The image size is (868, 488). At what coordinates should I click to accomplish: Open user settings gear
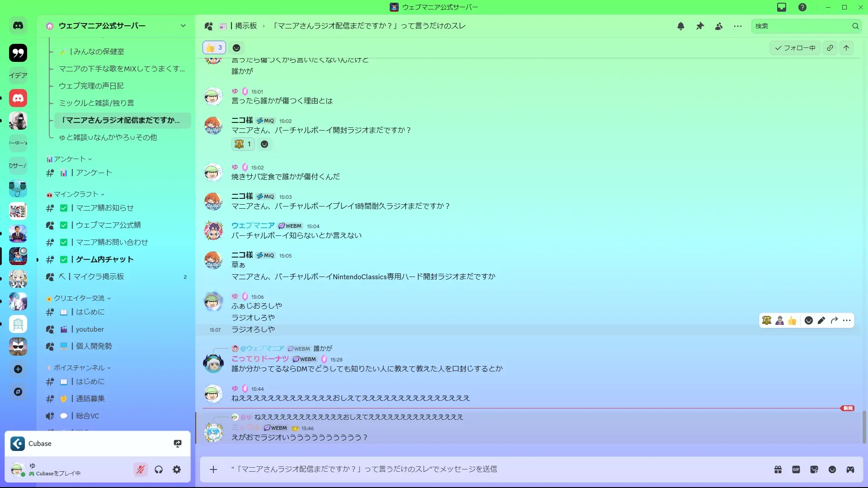(x=177, y=469)
